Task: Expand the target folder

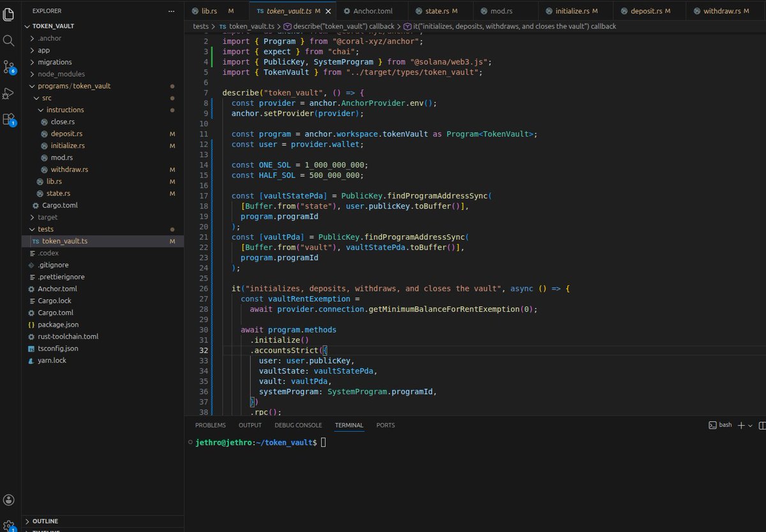Action: 103,217
